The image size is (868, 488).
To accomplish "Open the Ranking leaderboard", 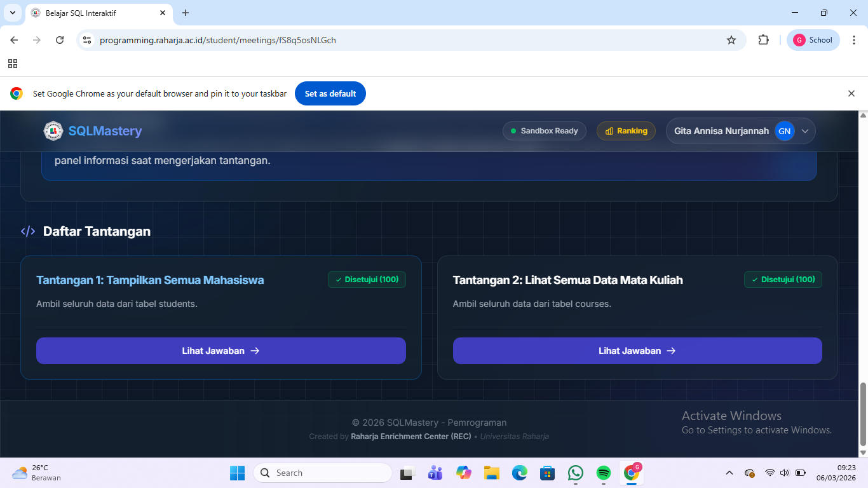I will [626, 131].
